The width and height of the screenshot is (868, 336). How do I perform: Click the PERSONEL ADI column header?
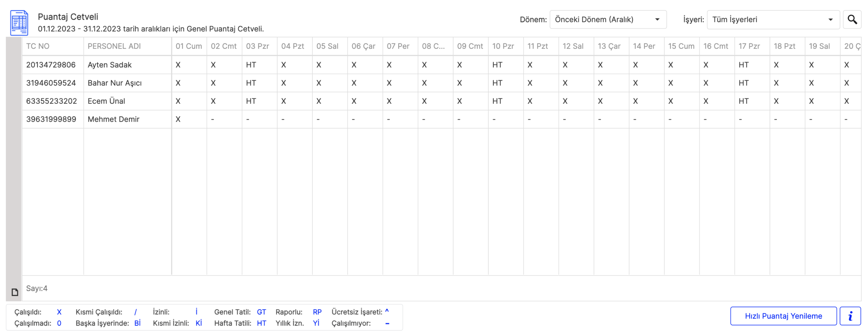(114, 46)
